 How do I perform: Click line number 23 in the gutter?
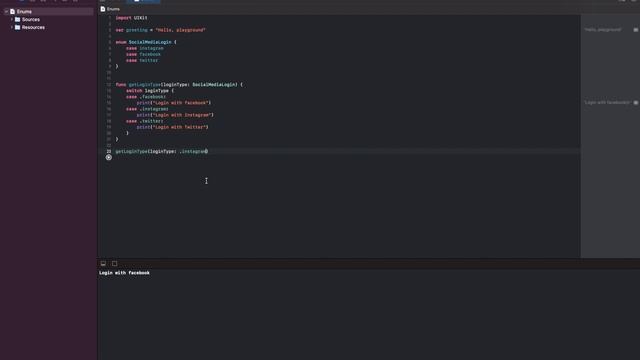109,151
